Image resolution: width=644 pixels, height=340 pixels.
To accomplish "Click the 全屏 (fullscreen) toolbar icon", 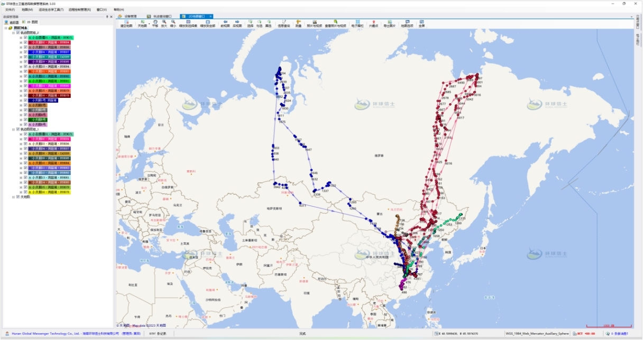I will click(x=421, y=23).
